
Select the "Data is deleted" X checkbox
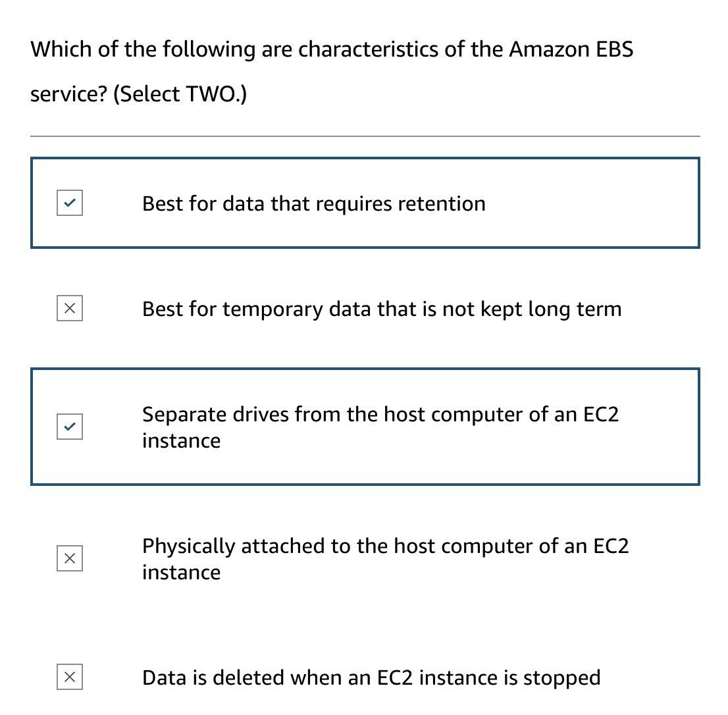tap(70, 677)
